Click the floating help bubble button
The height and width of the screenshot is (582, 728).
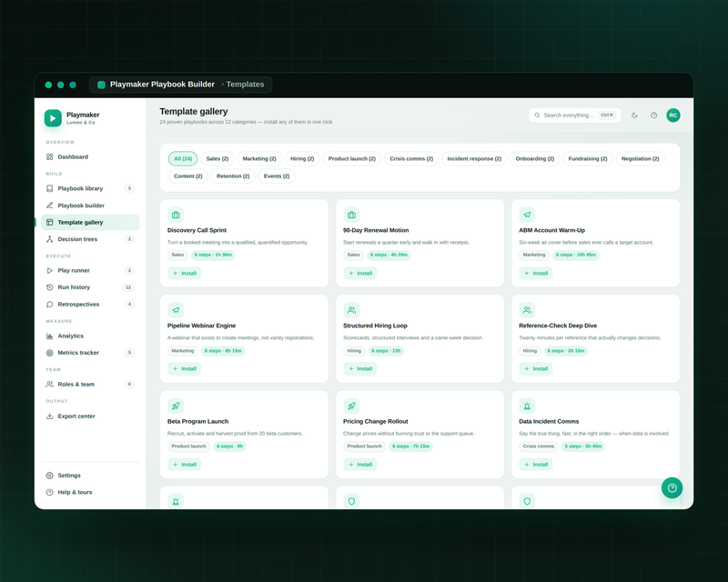[x=672, y=487]
